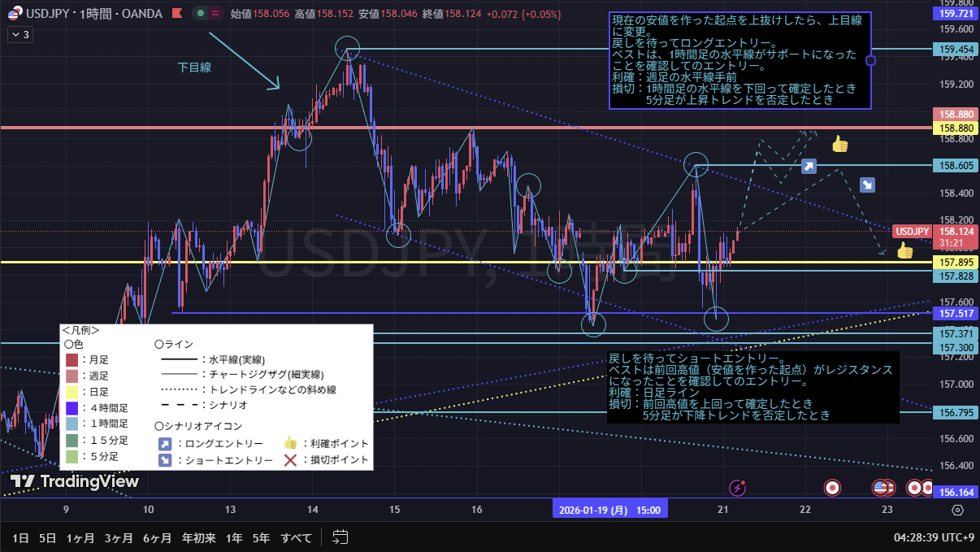Open the go-to-date calendar icon
The image size is (980, 552).
pos(340,537)
